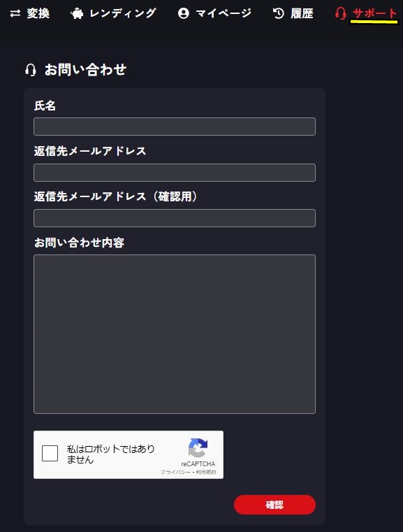Open the reCAPTCHA 利用規約 link

coord(206,472)
